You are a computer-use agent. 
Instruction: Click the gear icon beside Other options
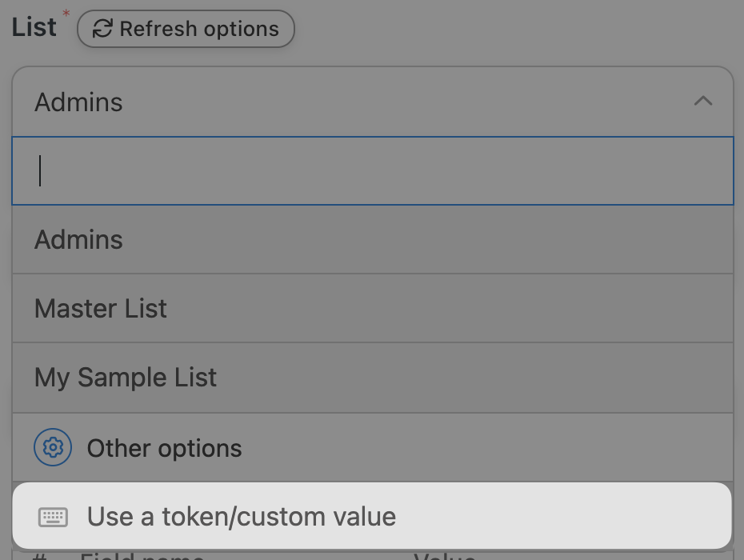pos(53,448)
